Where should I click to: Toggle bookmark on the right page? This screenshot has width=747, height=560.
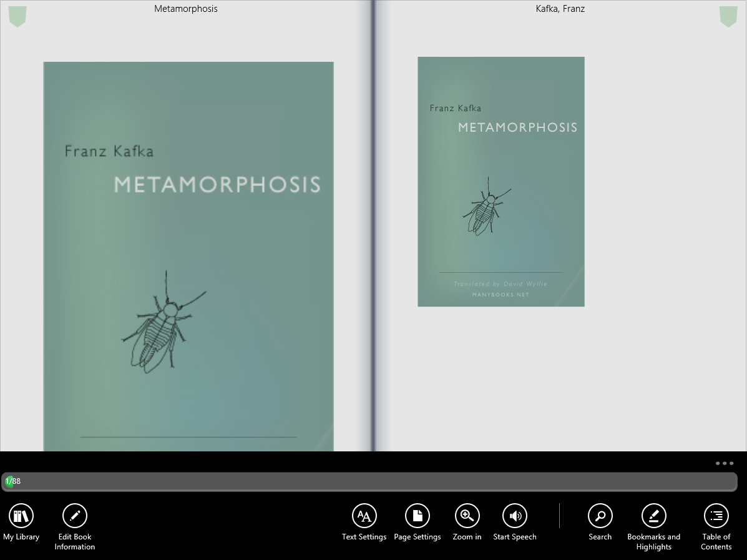pyautogui.click(x=728, y=16)
